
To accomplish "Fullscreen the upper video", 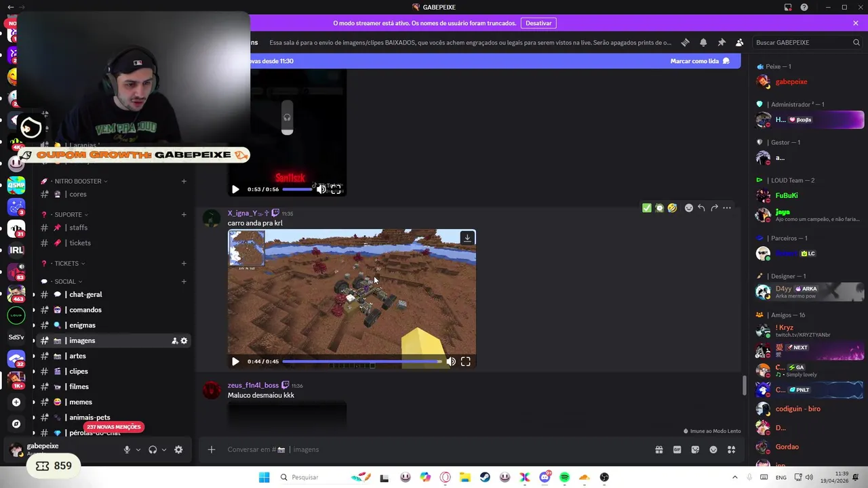I will [336, 190].
